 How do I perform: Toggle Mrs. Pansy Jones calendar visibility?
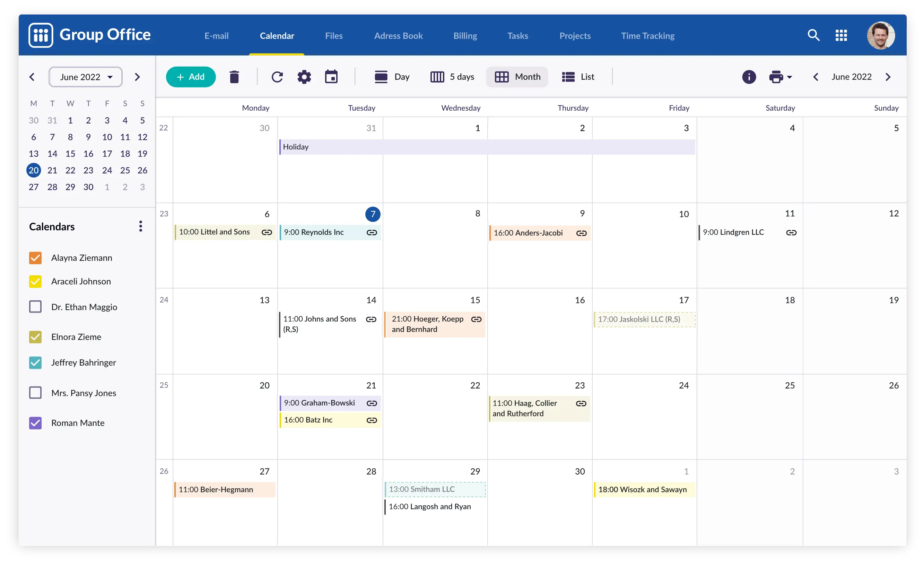(36, 392)
